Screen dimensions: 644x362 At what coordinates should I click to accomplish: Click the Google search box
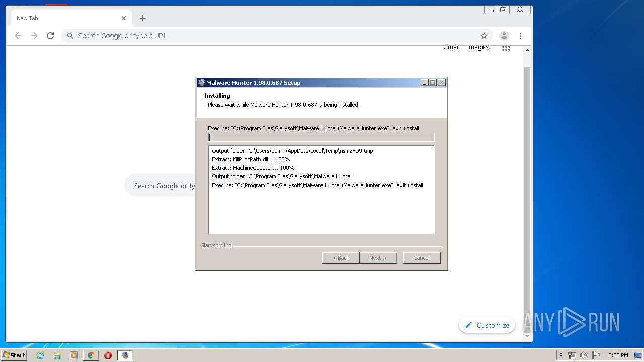pos(160,186)
